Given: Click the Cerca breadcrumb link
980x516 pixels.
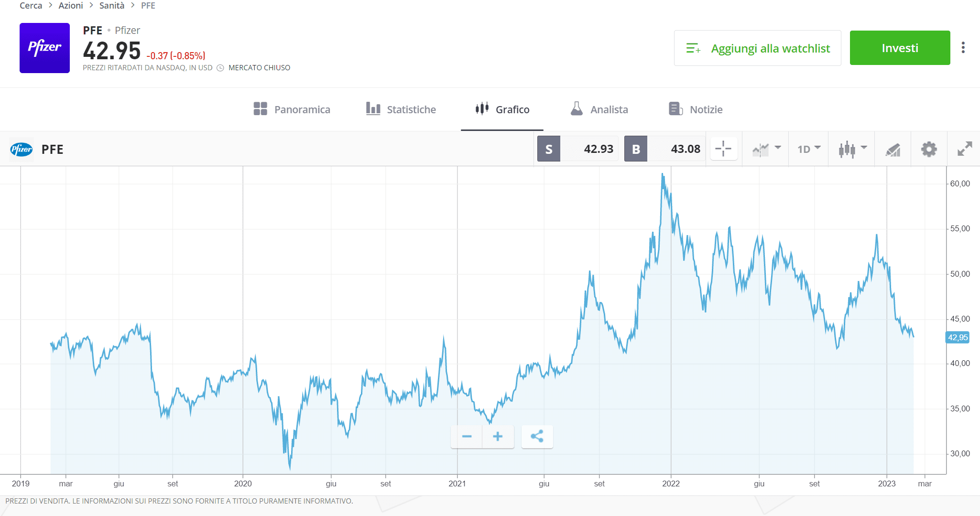Looking at the screenshot, I should click(x=31, y=6).
